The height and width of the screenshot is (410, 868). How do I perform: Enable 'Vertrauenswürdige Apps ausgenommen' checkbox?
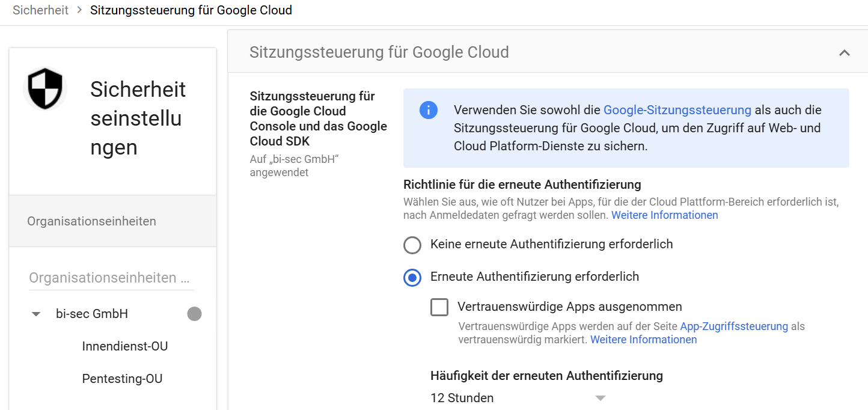pyautogui.click(x=439, y=307)
